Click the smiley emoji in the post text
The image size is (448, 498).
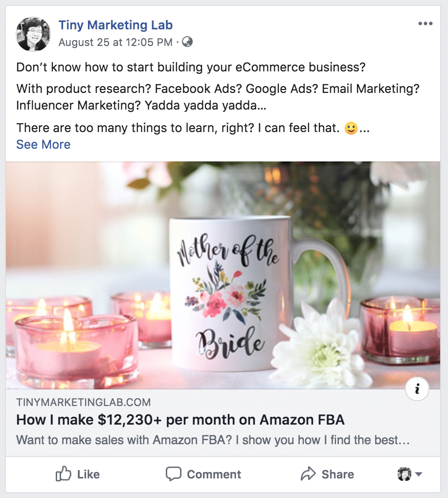(351, 129)
